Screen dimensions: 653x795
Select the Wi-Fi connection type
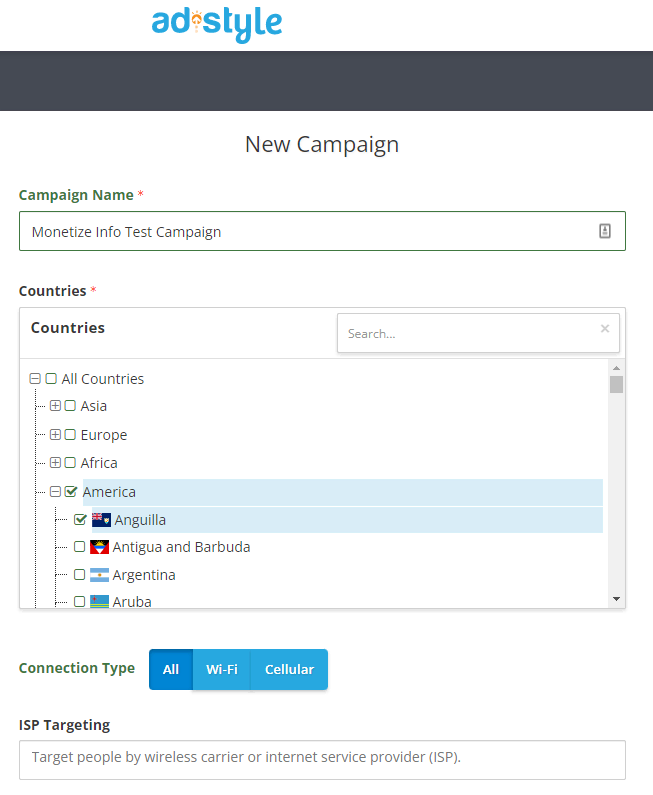point(222,669)
